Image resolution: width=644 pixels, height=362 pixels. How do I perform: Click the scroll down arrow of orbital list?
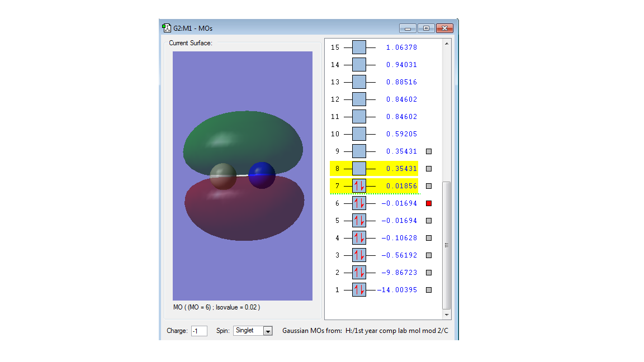tap(447, 315)
